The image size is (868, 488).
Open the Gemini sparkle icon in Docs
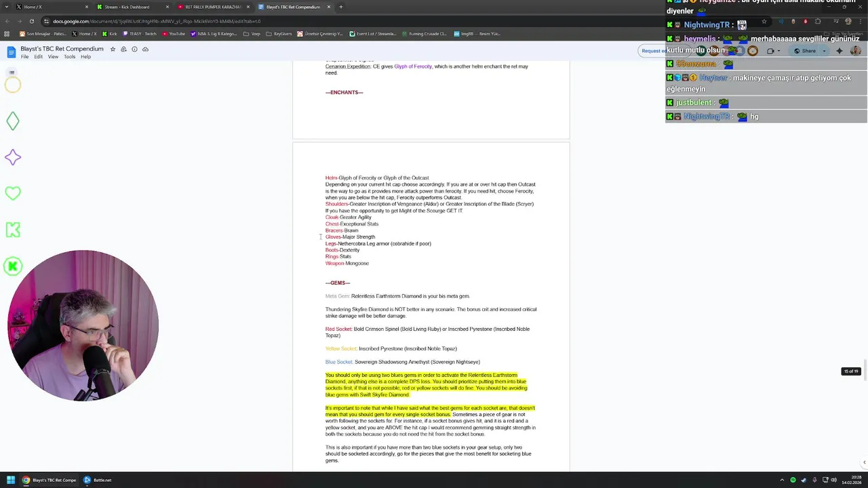pyautogui.click(x=840, y=51)
